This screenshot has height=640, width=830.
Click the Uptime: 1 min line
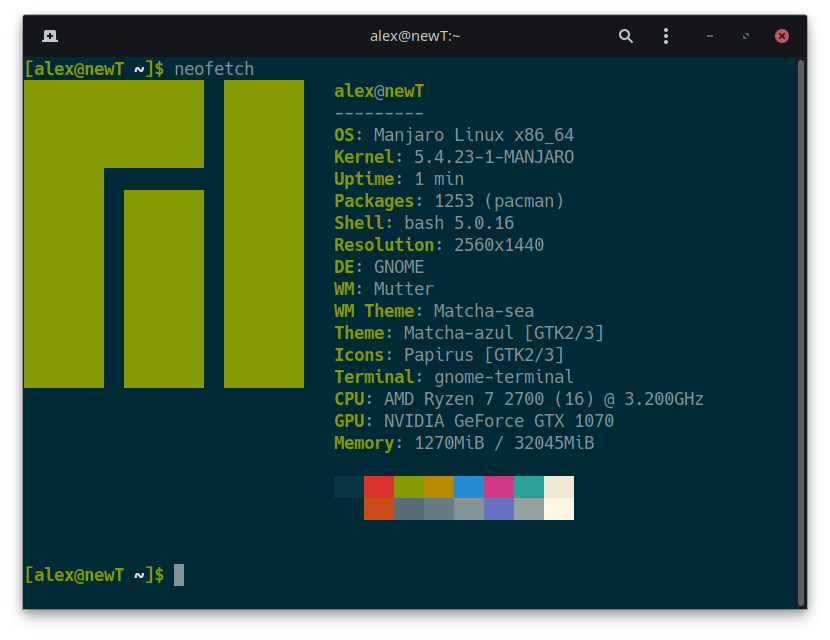(x=399, y=179)
